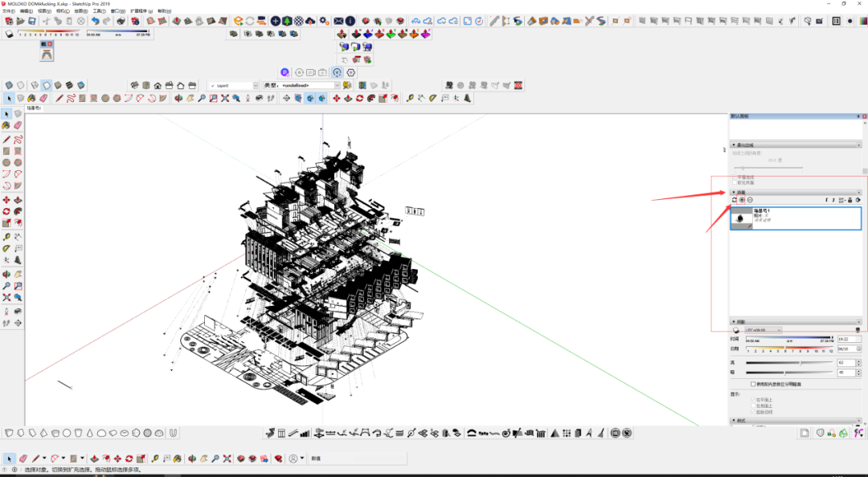
Task: Open File menu
Action: (x=8, y=11)
